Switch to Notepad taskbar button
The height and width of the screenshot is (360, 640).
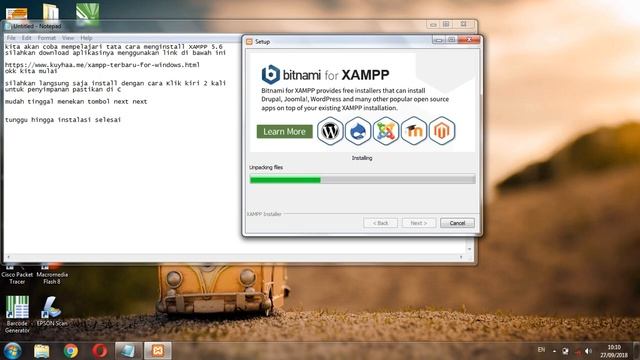pos(129,351)
